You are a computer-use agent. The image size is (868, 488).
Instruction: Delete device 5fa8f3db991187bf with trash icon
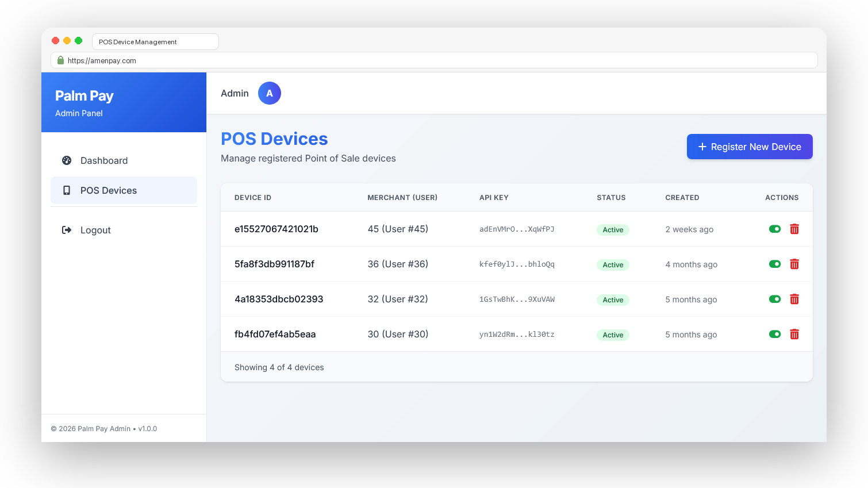794,264
